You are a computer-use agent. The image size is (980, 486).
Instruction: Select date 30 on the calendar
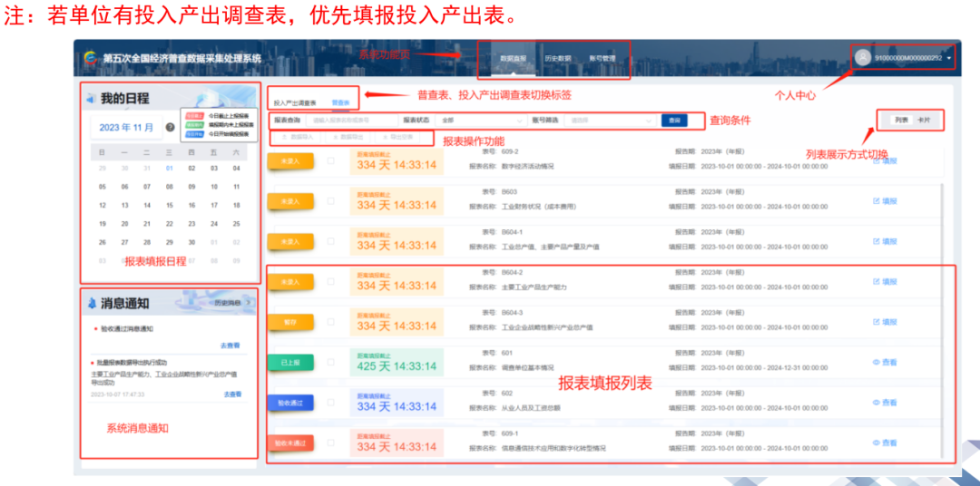click(191, 242)
